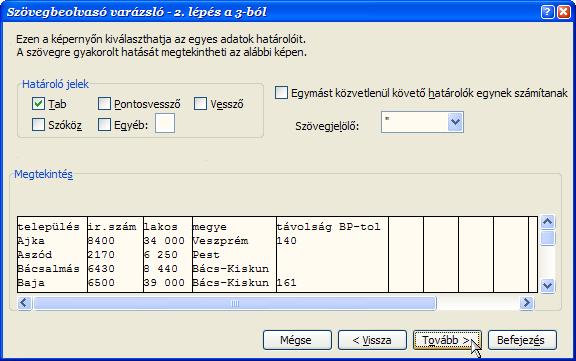Enable the Vessző delimiter checkbox
The width and height of the screenshot is (576, 361).
coord(200,104)
